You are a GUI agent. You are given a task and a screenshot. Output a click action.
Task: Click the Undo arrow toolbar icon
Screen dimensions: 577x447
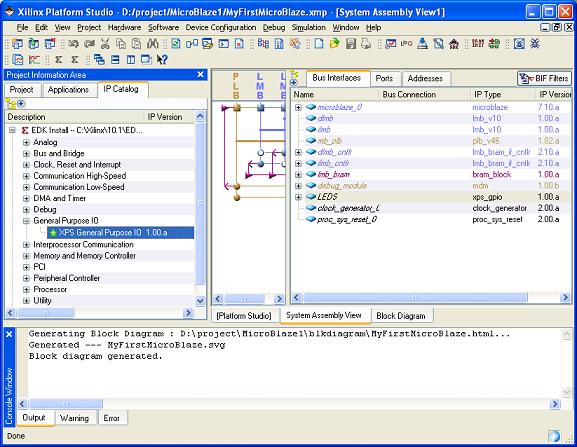tap(73, 44)
